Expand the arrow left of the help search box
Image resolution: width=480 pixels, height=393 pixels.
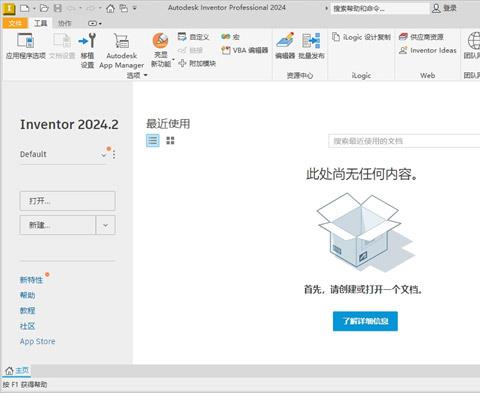click(x=326, y=8)
